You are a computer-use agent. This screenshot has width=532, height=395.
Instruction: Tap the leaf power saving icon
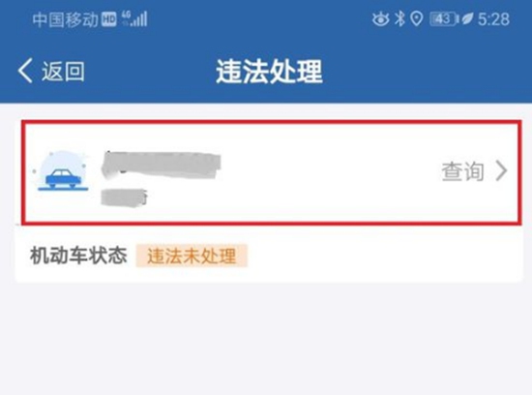467,19
